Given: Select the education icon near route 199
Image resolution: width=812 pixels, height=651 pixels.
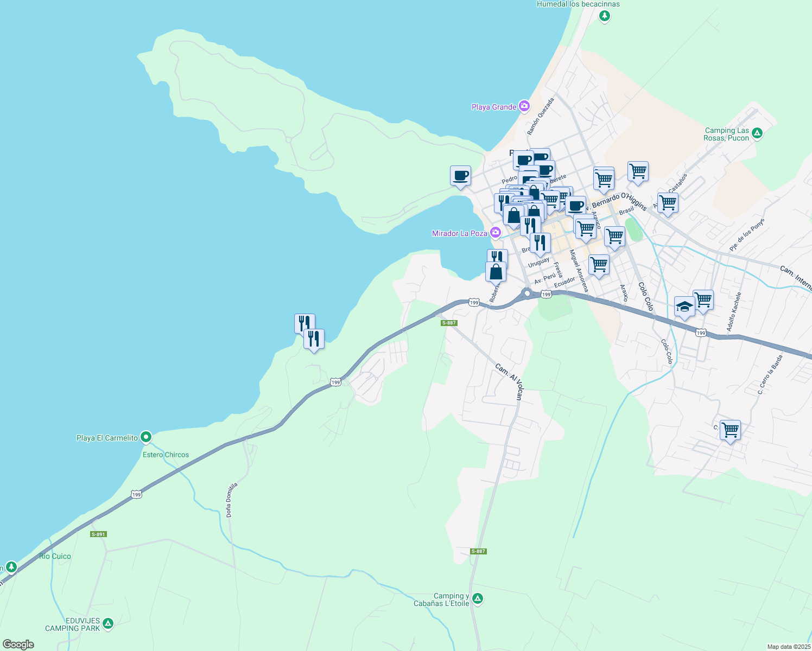Looking at the screenshot, I should click(x=683, y=305).
